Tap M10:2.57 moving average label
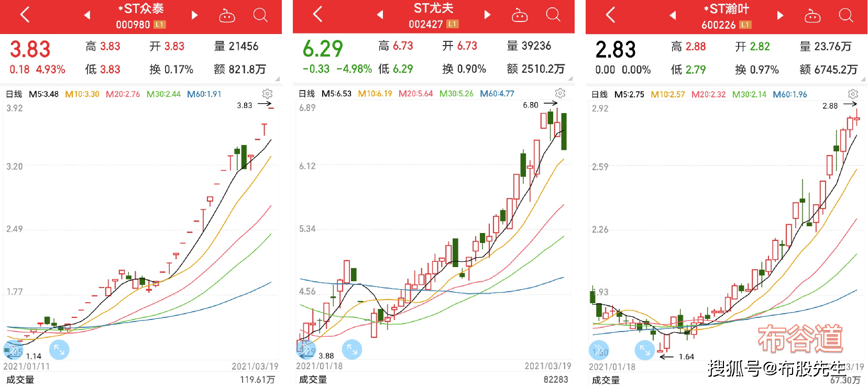 tap(668, 94)
